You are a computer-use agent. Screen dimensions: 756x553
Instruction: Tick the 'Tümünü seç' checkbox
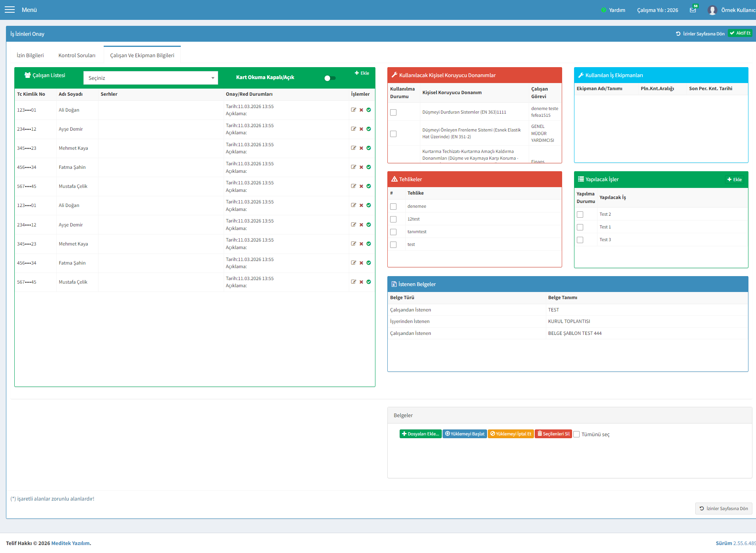click(x=576, y=434)
